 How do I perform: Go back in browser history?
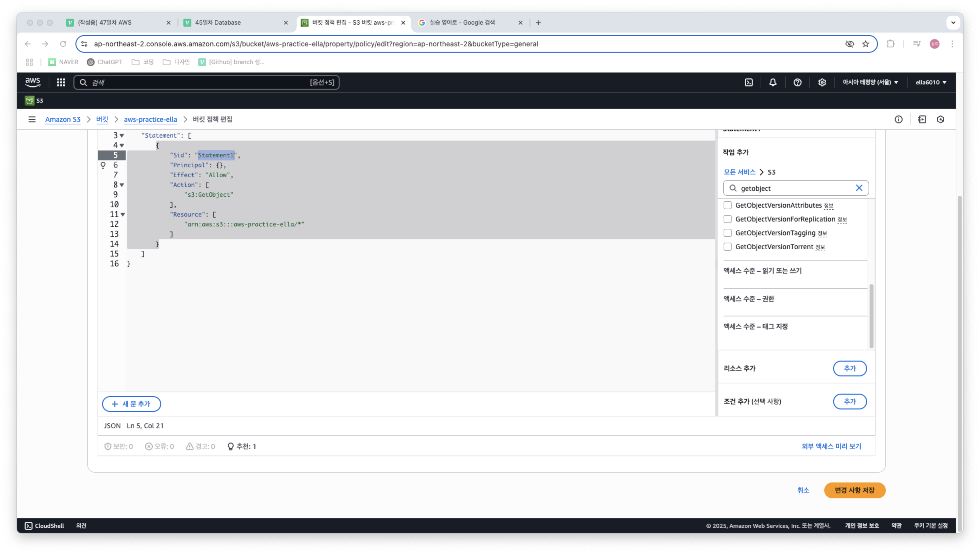point(28,44)
